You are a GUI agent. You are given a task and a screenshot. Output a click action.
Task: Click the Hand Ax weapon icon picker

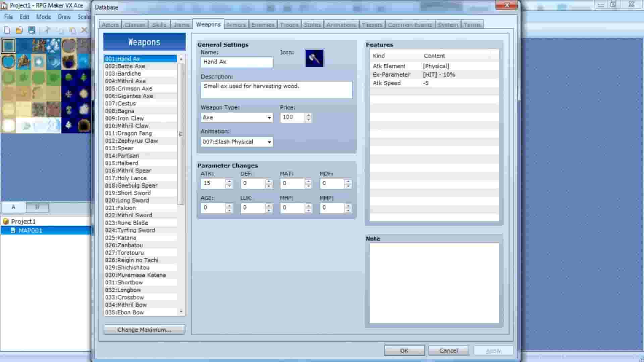(314, 58)
